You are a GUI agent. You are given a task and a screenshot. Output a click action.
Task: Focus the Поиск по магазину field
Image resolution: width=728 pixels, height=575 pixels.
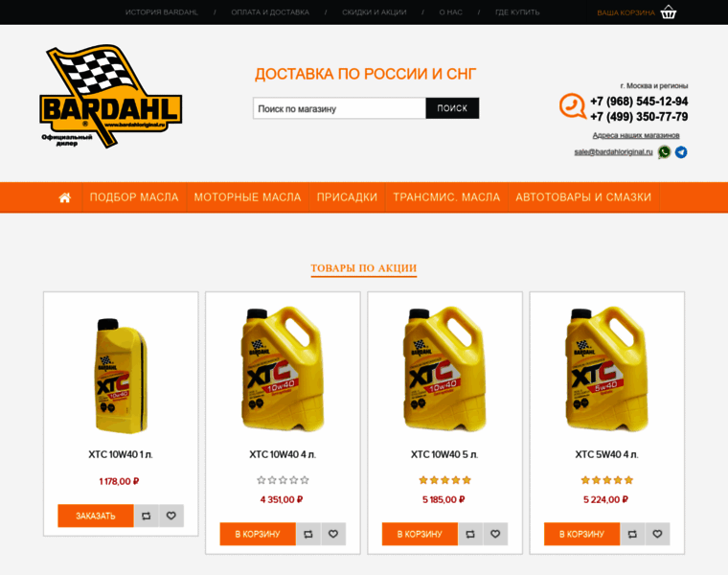(x=339, y=108)
